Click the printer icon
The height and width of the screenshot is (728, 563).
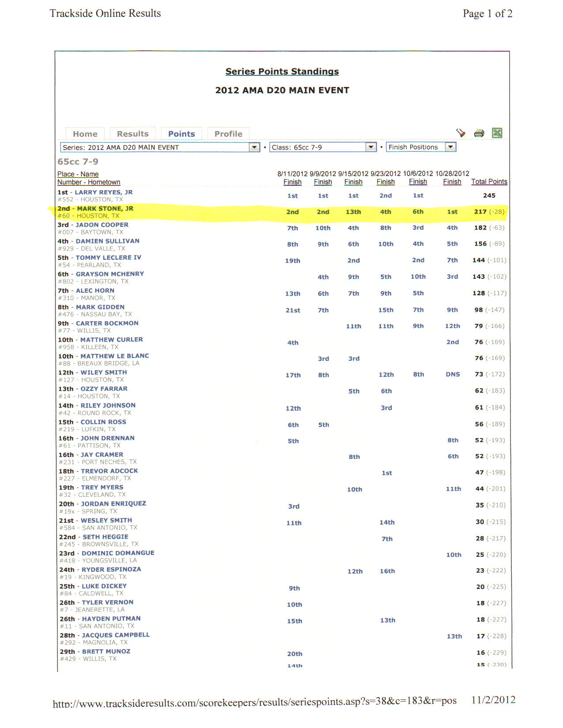[x=479, y=133]
